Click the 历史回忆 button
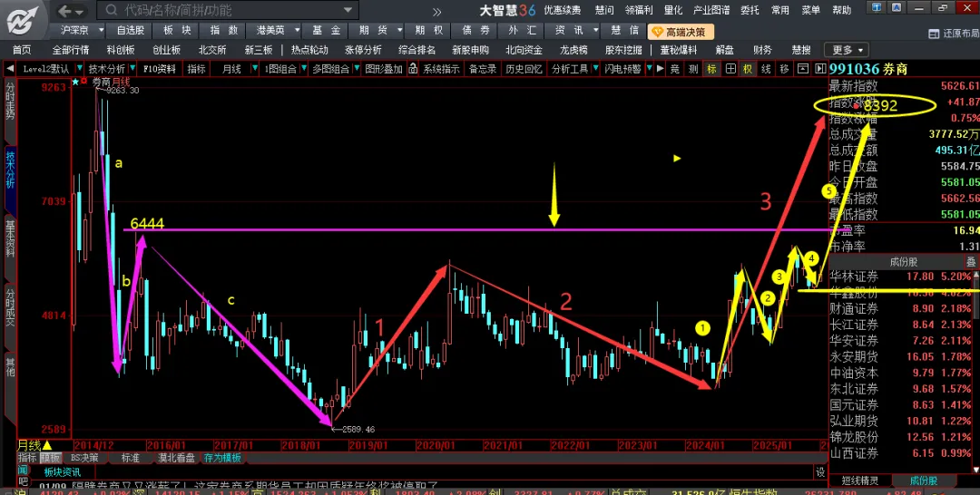The height and width of the screenshot is (495, 980). [524, 69]
